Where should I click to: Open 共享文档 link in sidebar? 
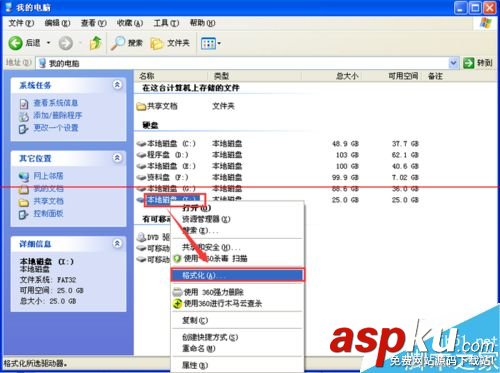(48, 201)
